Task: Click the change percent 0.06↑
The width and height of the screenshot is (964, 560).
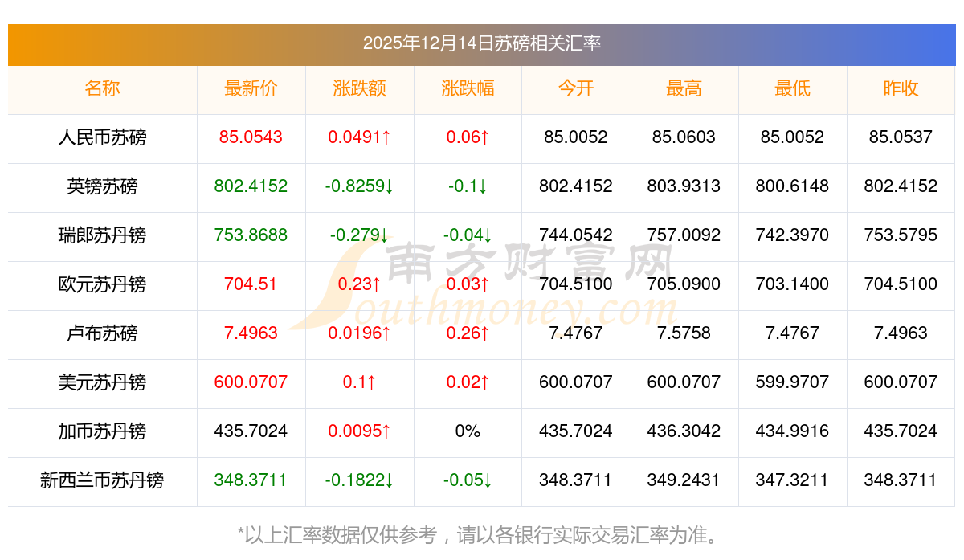Action: [468, 137]
